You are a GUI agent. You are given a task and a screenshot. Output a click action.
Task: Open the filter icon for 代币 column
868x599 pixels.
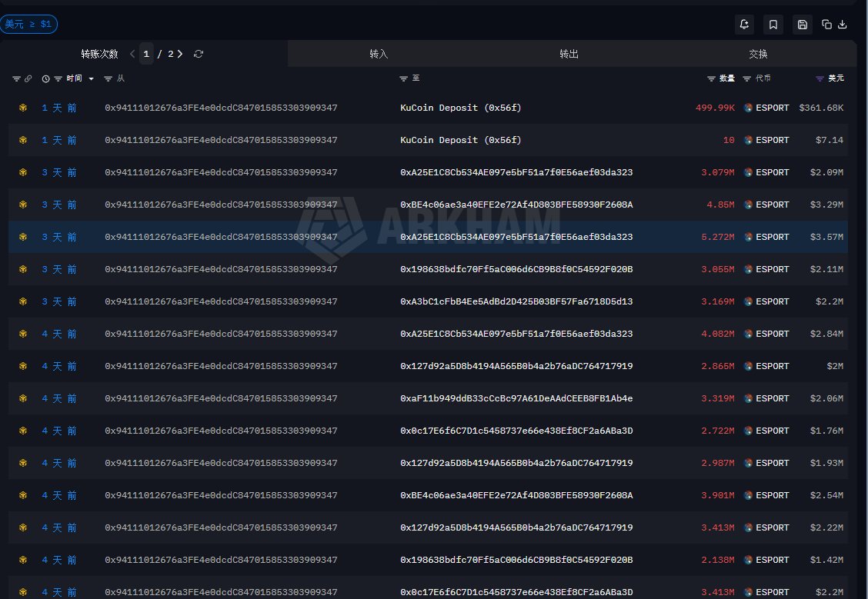tap(746, 78)
